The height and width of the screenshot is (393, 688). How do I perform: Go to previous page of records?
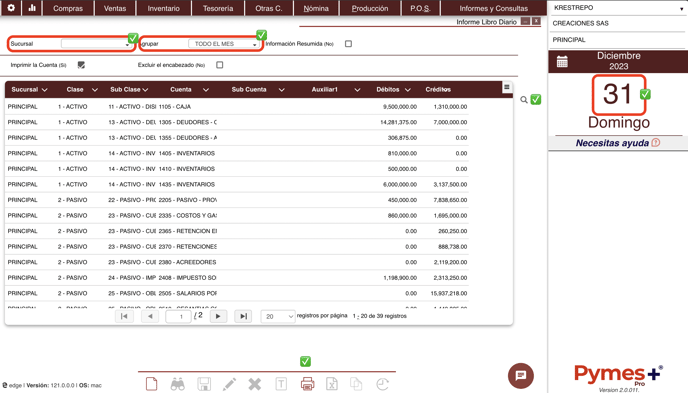[x=150, y=316]
